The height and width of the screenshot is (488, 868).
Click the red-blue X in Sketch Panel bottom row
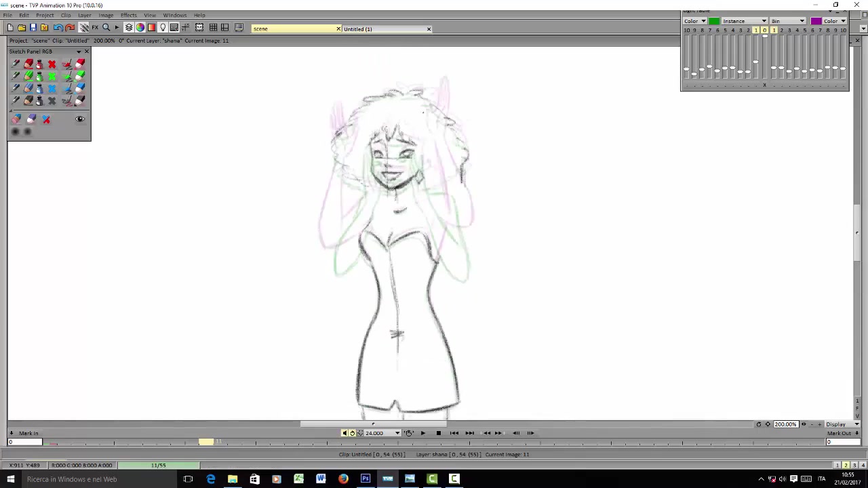click(x=46, y=119)
